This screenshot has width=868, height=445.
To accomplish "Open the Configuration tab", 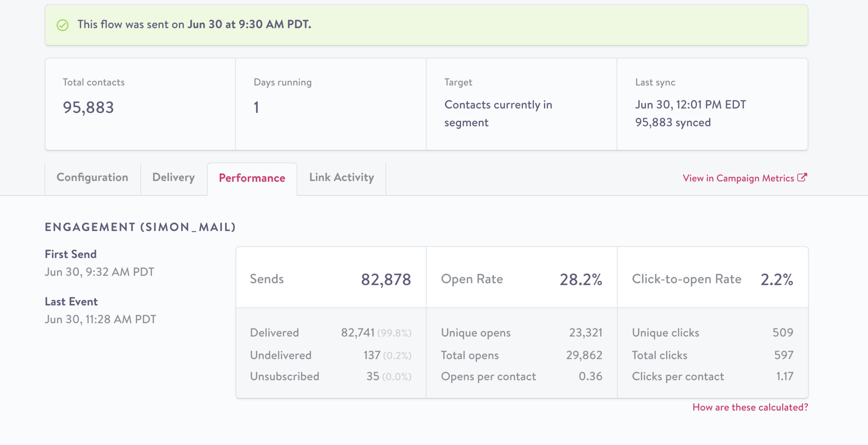I will pos(92,178).
